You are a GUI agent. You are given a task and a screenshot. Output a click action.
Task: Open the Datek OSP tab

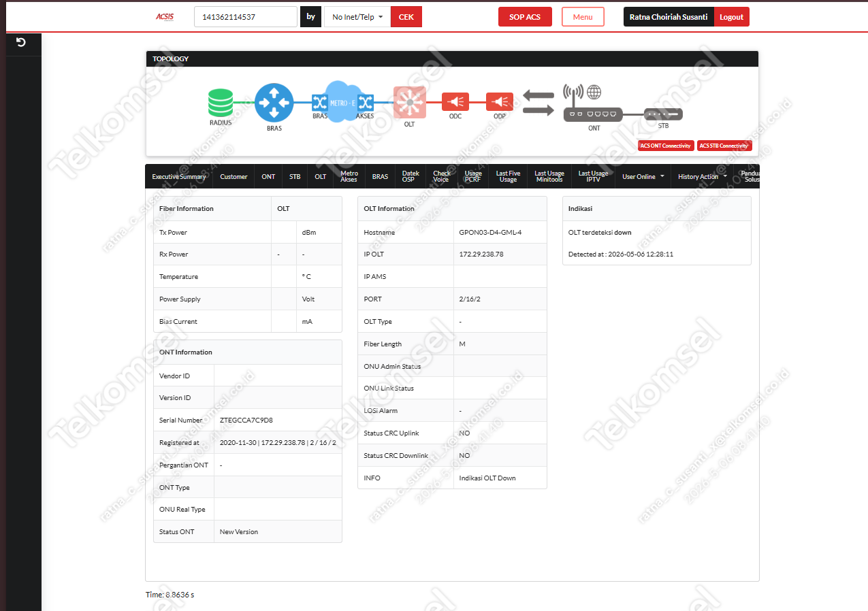[x=411, y=177]
